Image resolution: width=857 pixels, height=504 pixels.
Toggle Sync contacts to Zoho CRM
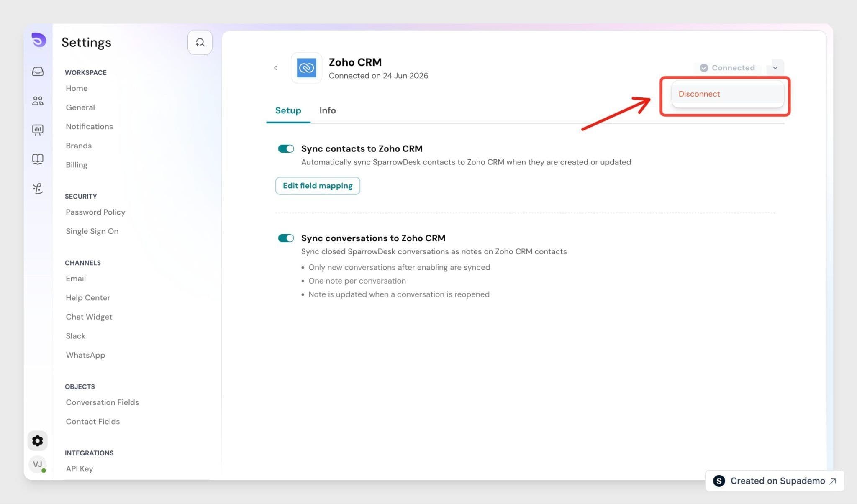(x=286, y=148)
